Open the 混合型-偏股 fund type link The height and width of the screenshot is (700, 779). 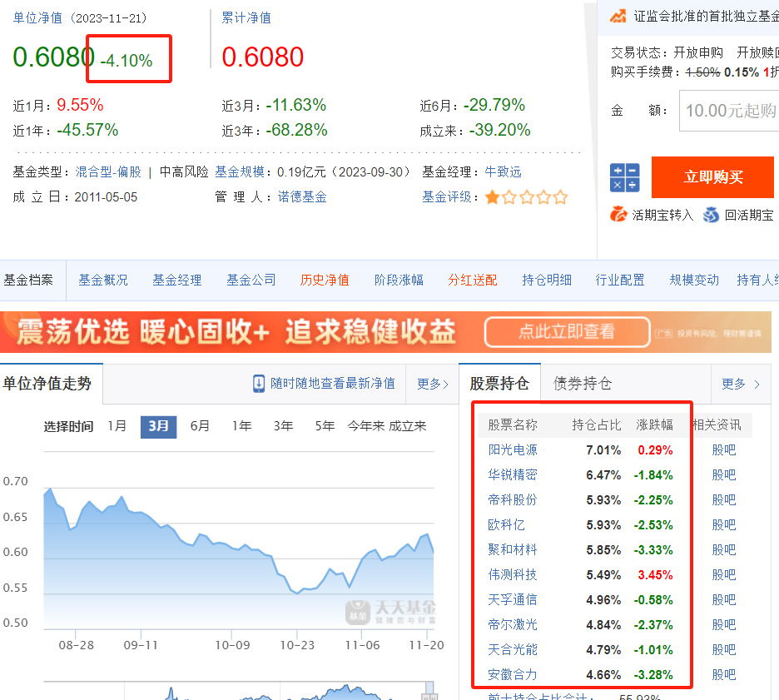[108, 172]
